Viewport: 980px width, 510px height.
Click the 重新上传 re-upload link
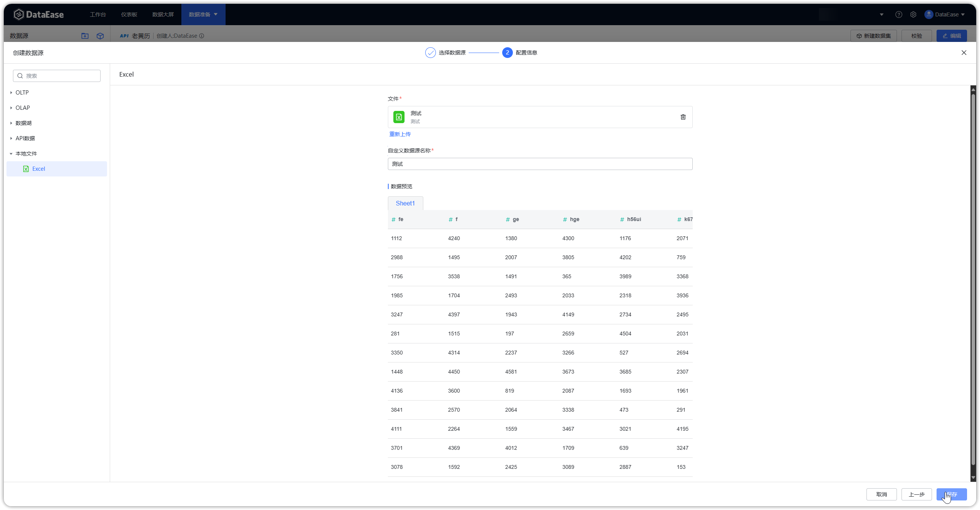[400, 134]
